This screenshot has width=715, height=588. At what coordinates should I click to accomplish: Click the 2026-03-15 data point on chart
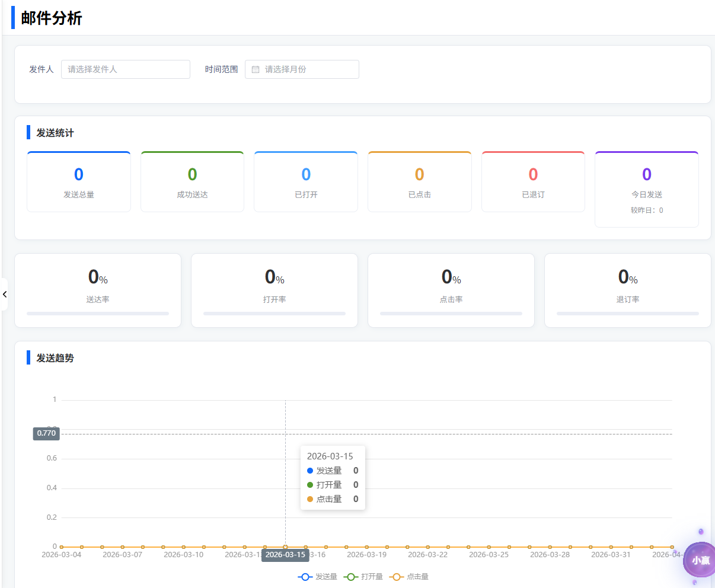click(285, 547)
